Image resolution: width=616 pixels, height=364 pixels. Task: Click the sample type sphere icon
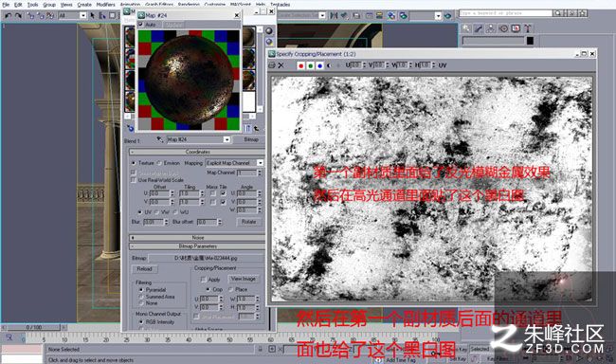click(269, 30)
